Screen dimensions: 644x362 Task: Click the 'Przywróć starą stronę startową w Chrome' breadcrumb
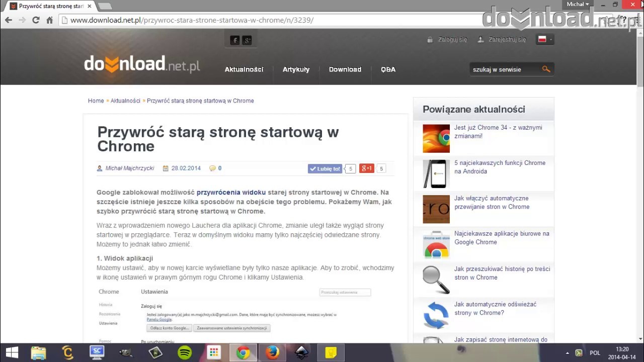click(200, 101)
